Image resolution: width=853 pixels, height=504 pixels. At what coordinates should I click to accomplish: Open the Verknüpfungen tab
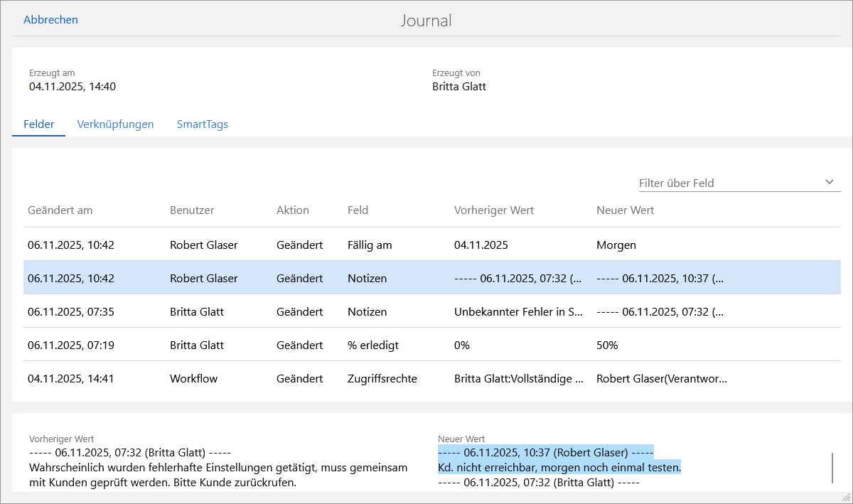115,124
